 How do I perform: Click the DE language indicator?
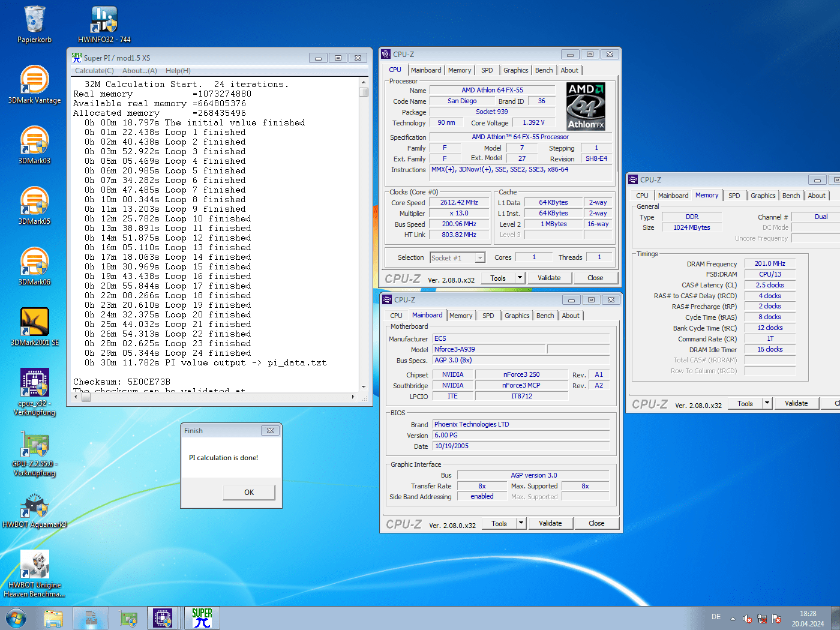click(716, 617)
